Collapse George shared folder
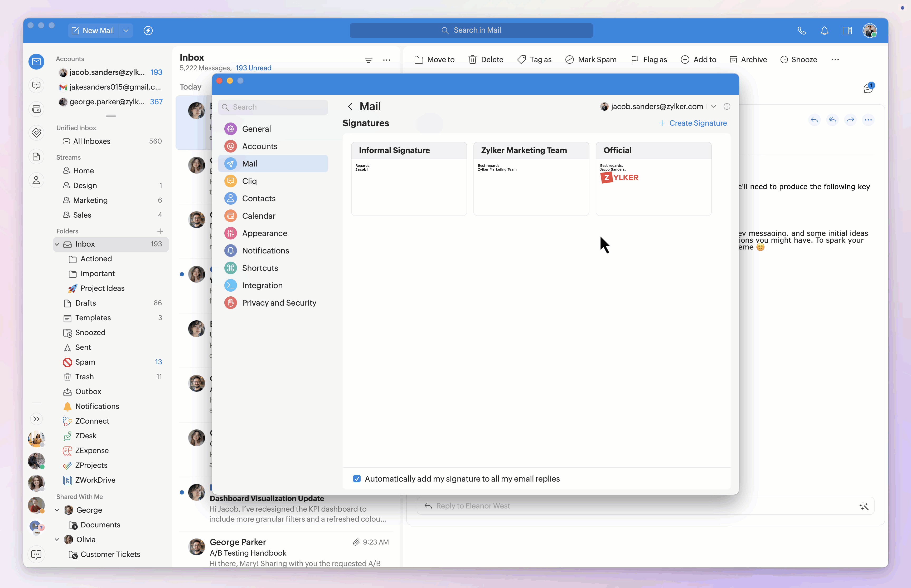911x588 pixels. [57, 510]
